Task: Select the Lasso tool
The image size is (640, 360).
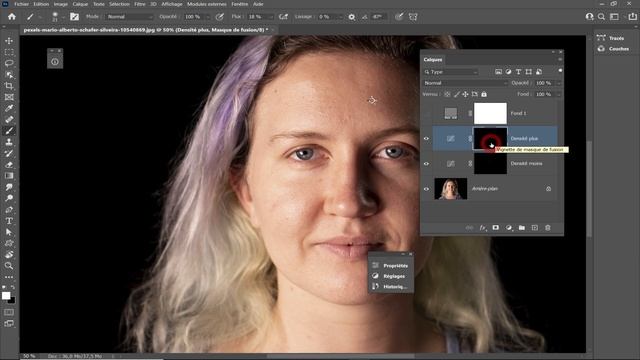Action: coord(9,63)
